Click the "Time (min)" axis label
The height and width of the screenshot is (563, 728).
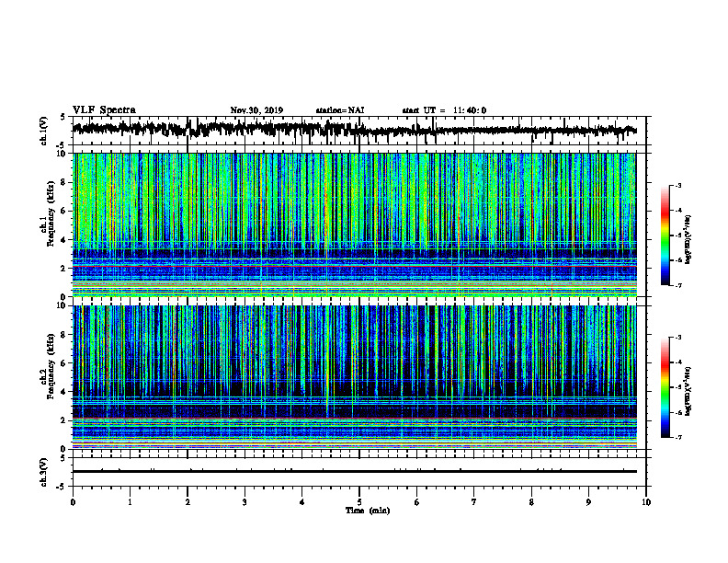[368, 511]
